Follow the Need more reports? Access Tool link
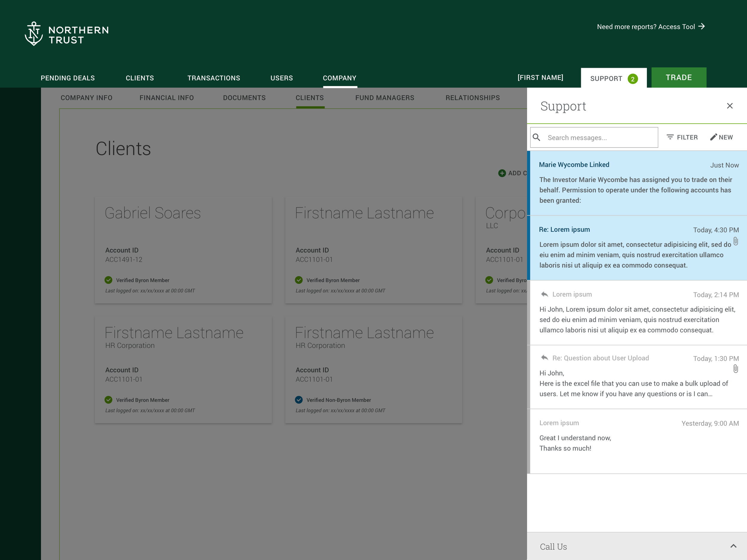The image size is (747, 560). (x=651, y=27)
